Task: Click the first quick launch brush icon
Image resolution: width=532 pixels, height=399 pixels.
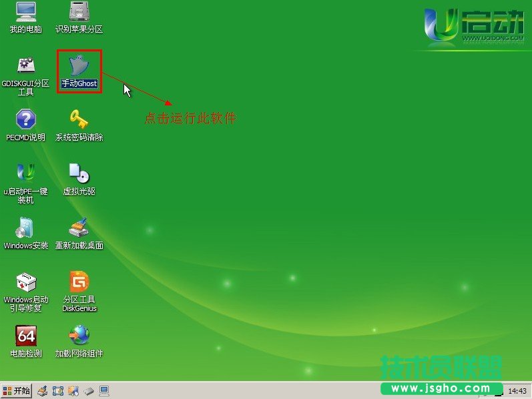Action: coord(42,390)
